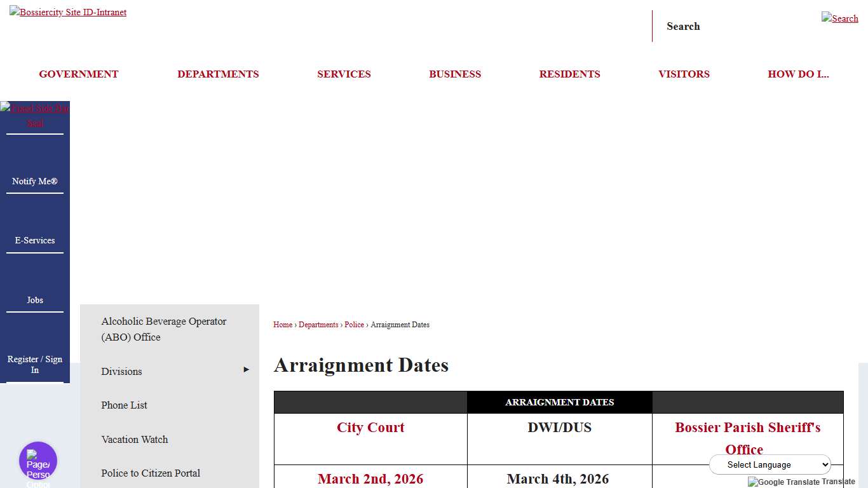Open the RESIDENTS navigation menu
Image resolution: width=868 pixels, height=488 pixels.
click(569, 74)
